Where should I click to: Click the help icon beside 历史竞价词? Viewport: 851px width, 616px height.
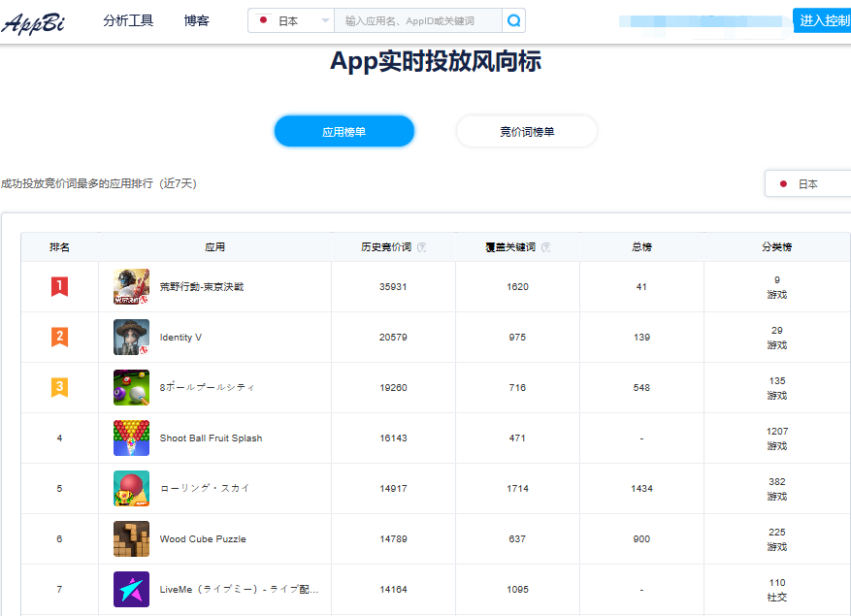point(422,246)
